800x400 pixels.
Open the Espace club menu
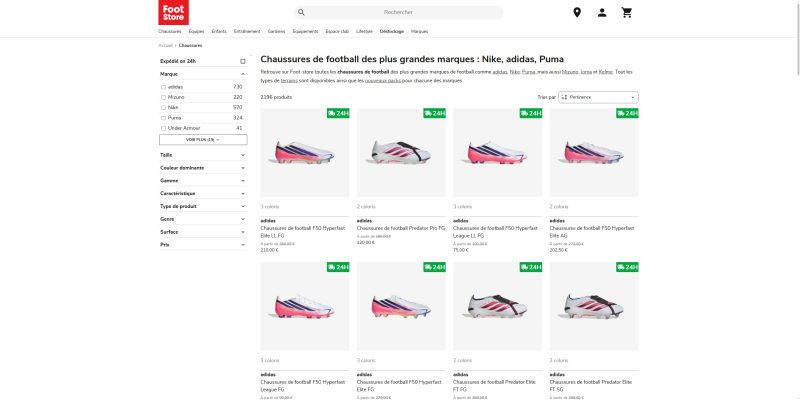coord(337,32)
